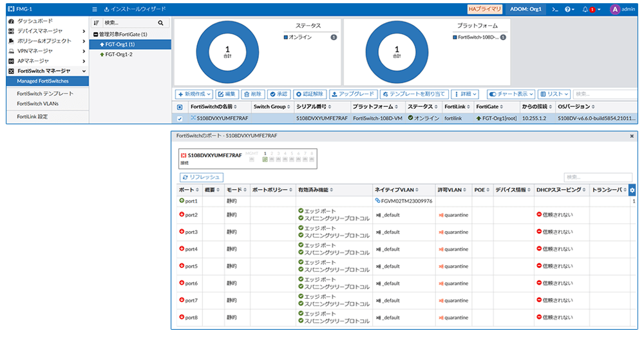Click the port1 green up-status icon

click(182, 201)
